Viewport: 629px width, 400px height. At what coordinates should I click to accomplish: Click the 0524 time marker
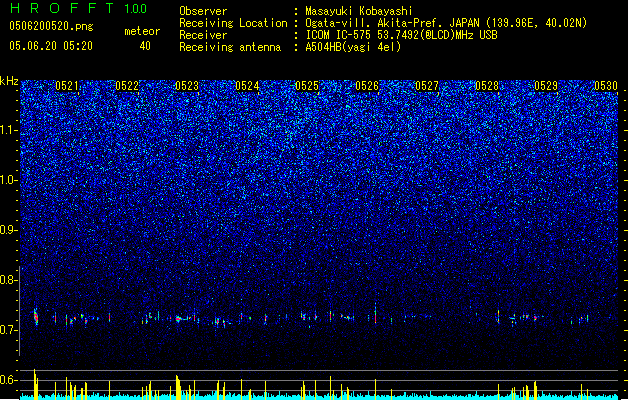point(247,86)
